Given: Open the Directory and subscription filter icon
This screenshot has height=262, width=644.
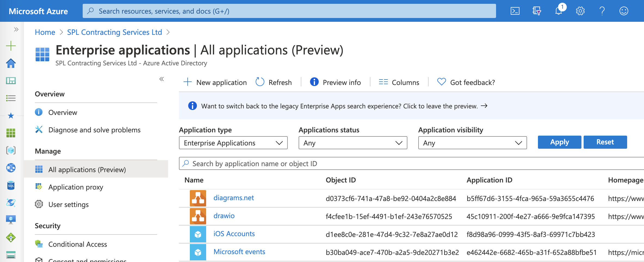Looking at the screenshot, I should (x=537, y=11).
